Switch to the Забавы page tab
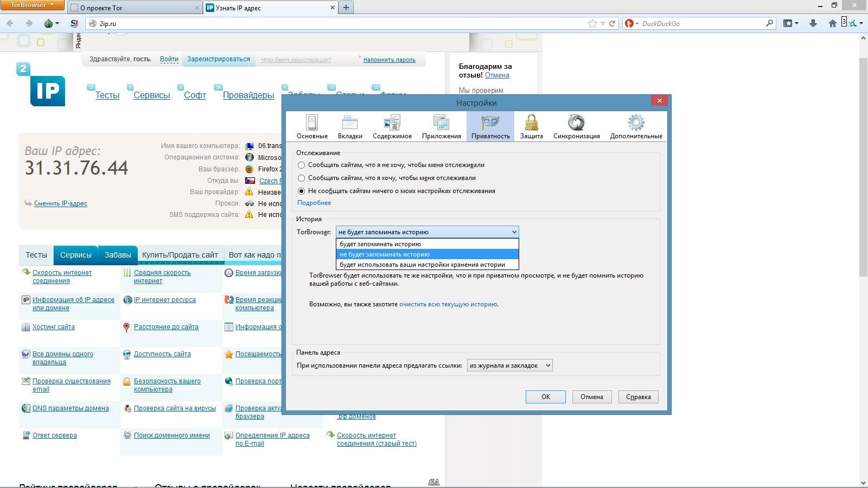 [118, 255]
